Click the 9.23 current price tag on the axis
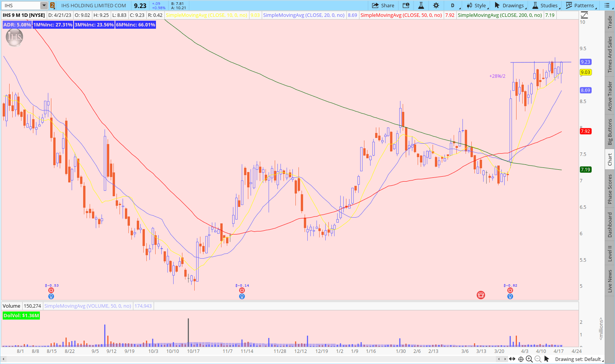 tap(585, 62)
